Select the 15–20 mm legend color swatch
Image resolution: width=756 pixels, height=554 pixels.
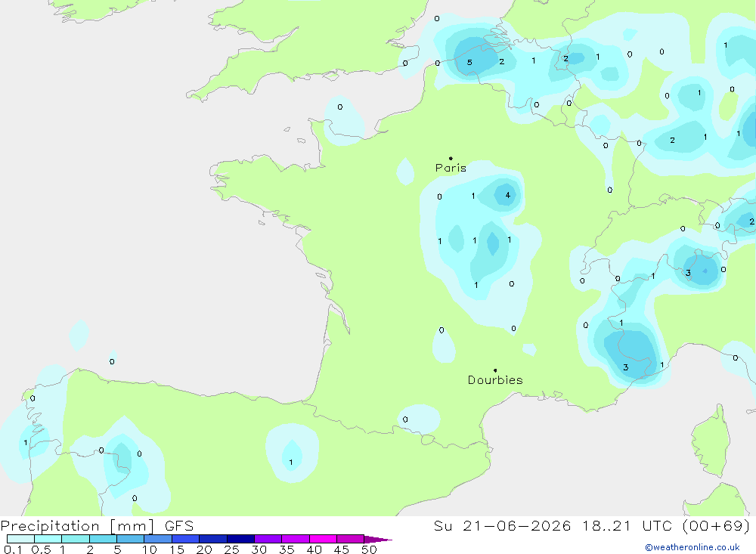point(186,539)
